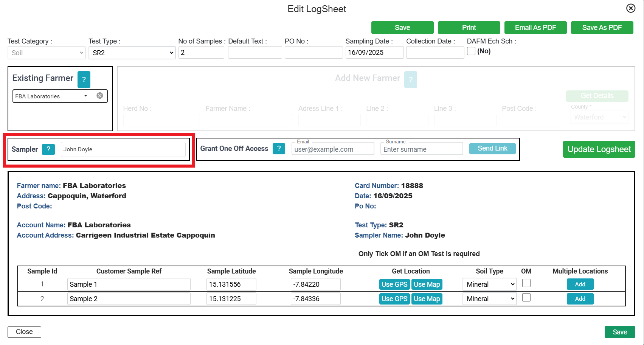
Task: Expand the Existing Farmer dropdown arrow
Action: [x=86, y=96]
